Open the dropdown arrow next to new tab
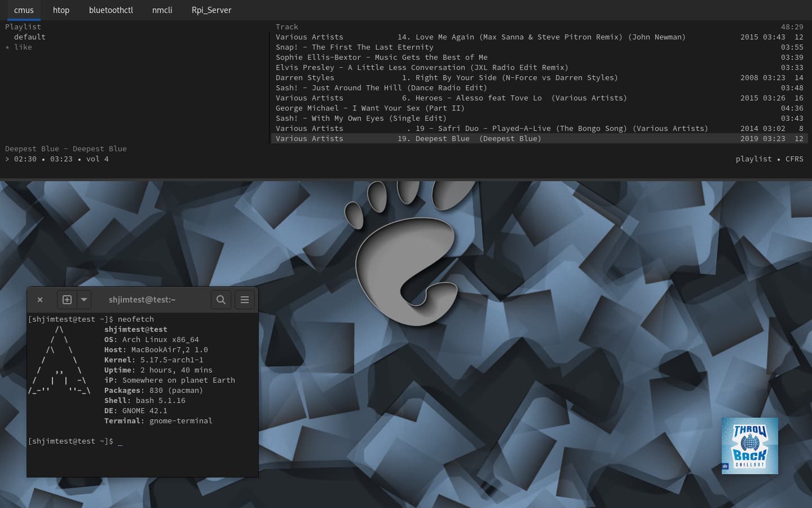The image size is (812, 508). 84,300
